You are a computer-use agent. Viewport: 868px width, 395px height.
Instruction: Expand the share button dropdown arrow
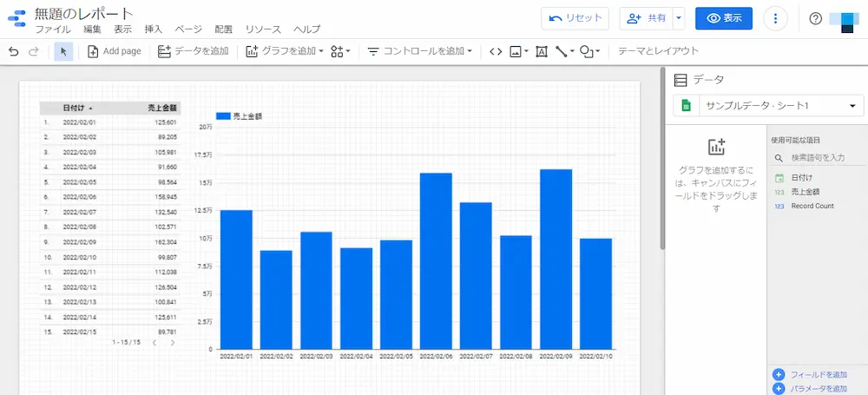(x=679, y=18)
